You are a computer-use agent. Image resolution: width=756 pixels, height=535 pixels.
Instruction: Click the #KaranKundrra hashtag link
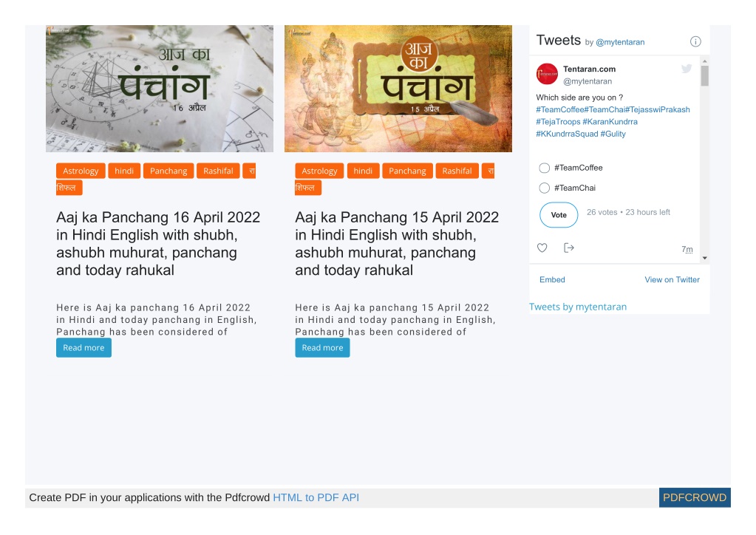point(610,122)
